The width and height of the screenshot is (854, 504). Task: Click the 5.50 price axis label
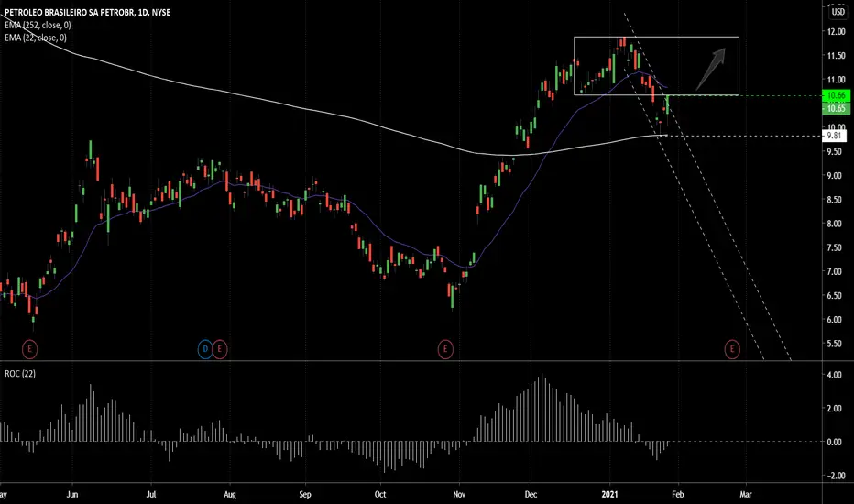[x=836, y=344]
